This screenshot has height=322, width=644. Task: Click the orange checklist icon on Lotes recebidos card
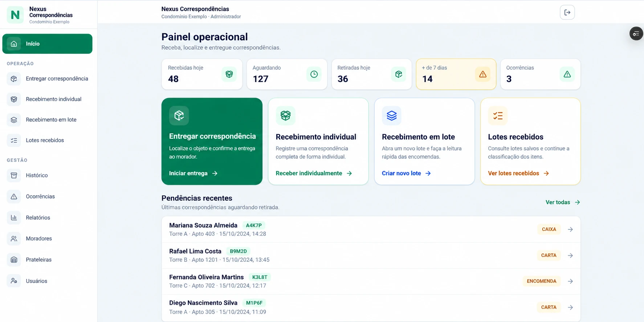pos(498,115)
